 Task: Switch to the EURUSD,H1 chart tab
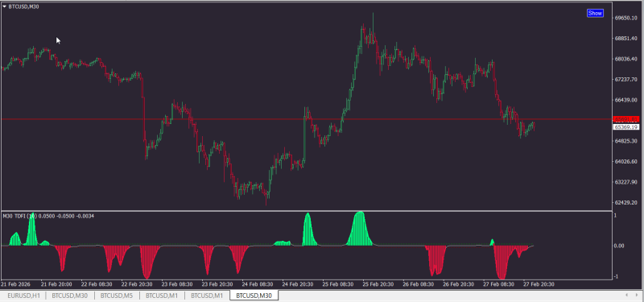tap(24, 296)
